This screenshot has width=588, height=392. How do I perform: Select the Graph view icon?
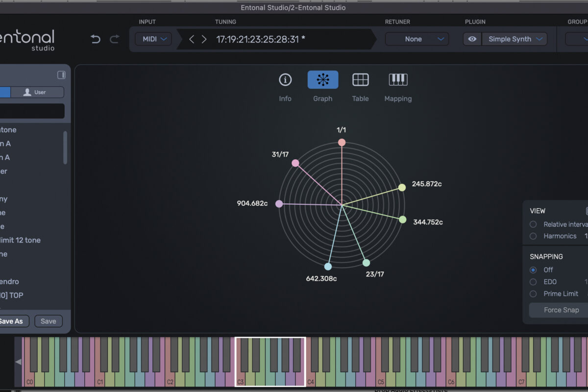coord(322,79)
